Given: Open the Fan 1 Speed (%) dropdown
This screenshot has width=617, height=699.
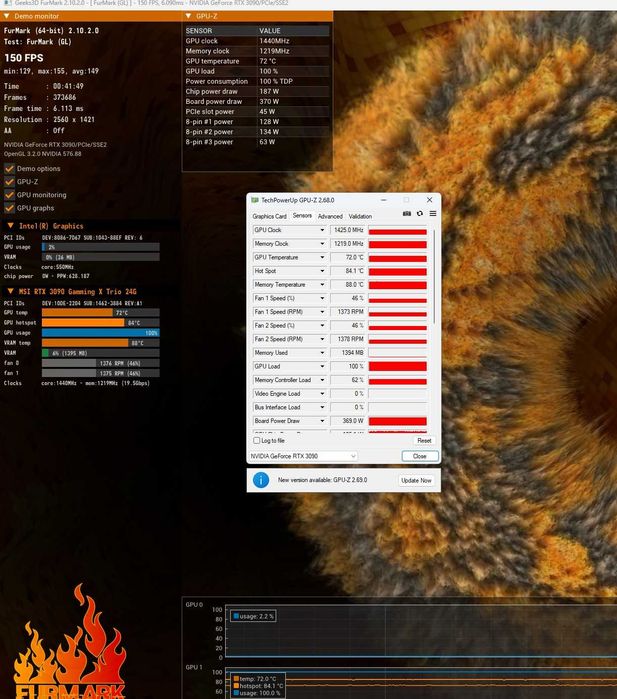Looking at the screenshot, I should click(x=322, y=298).
